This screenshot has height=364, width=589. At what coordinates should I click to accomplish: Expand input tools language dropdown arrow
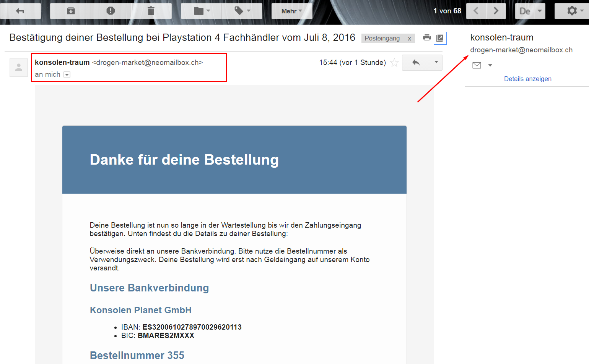[x=540, y=11]
